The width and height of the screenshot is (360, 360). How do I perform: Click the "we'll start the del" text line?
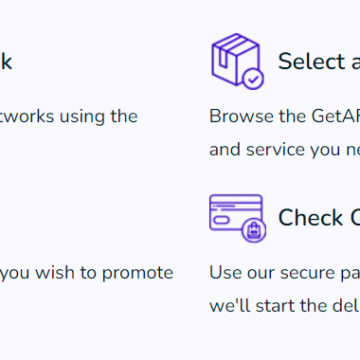[285, 306]
